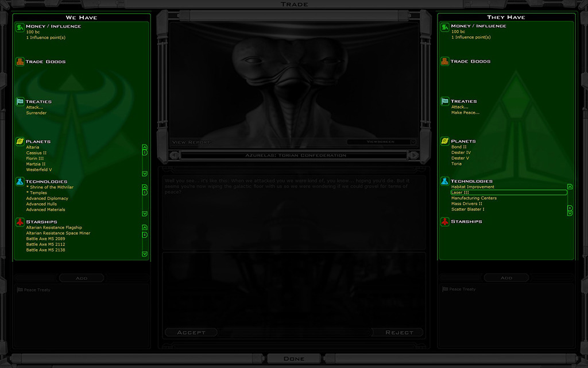Click the Treaties flag icon in We Have

(20, 101)
